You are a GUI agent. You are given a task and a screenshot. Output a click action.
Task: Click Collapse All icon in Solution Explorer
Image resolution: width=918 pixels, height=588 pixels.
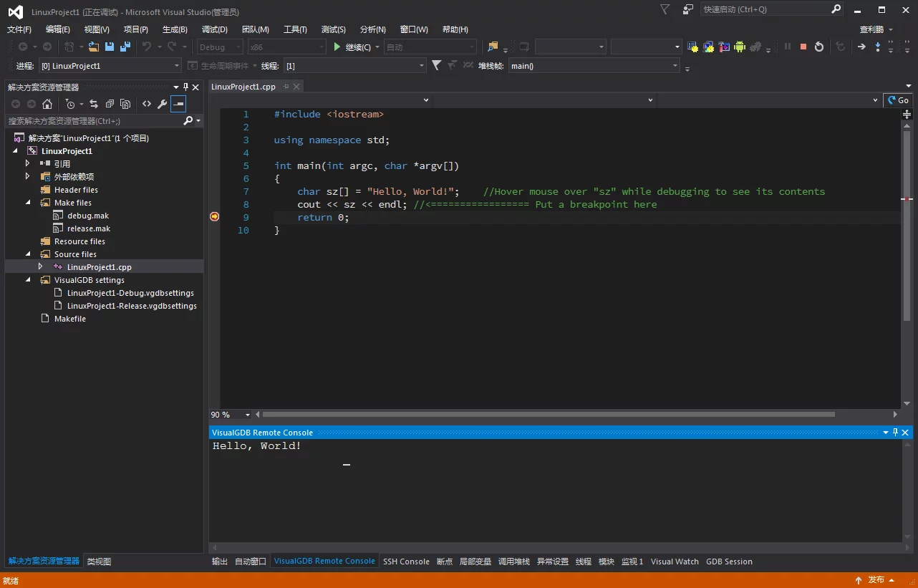point(110,104)
